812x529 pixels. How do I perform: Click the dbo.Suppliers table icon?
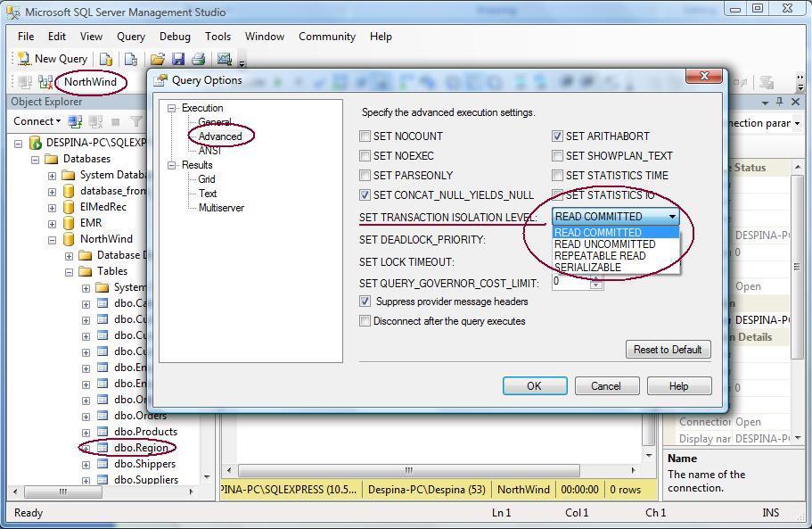[x=103, y=480]
